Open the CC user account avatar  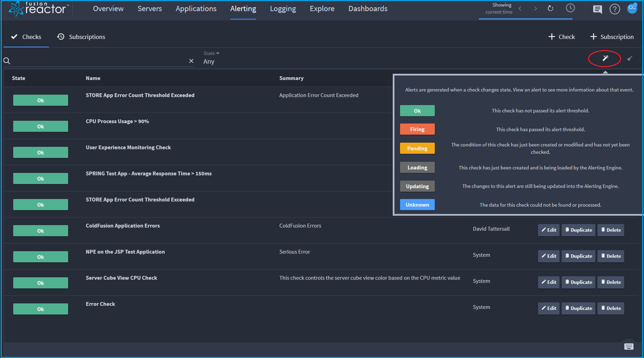(x=632, y=8)
